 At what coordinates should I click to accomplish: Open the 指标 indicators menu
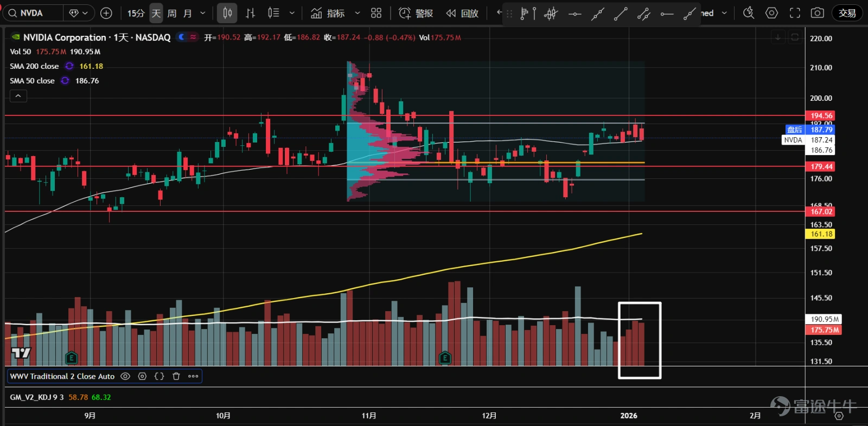[328, 13]
